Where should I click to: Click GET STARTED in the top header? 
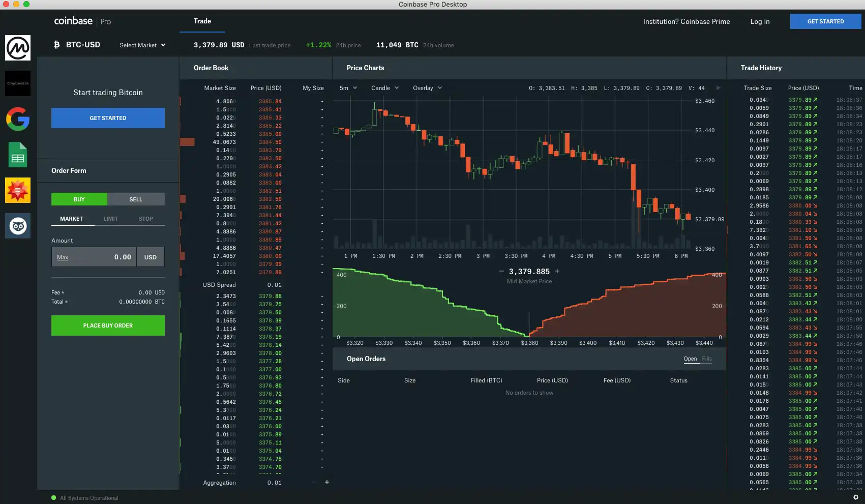(x=826, y=21)
